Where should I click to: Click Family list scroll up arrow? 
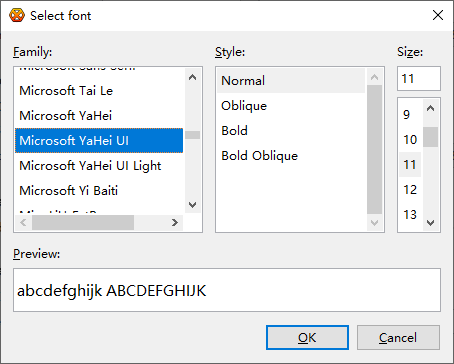(192, 77)
